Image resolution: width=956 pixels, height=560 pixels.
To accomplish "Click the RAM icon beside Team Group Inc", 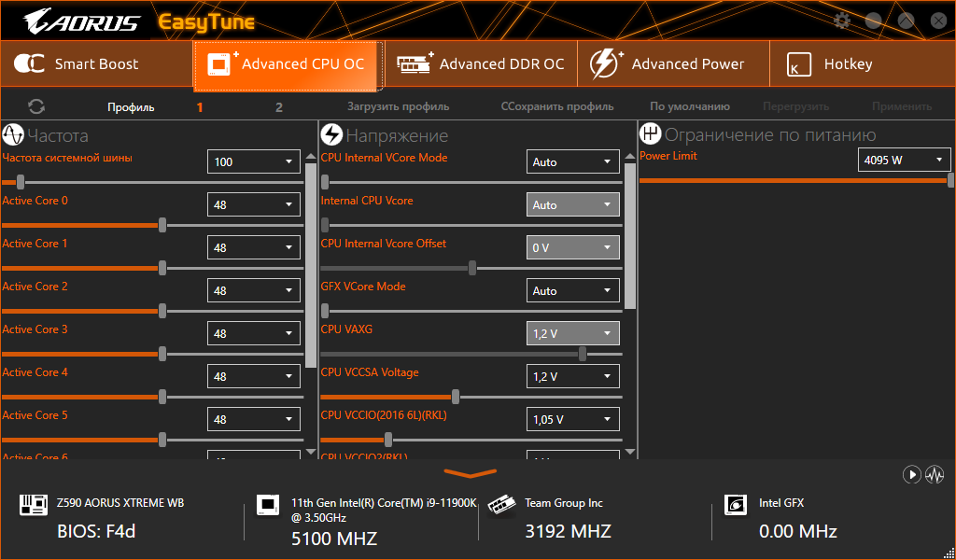I will point(501,506).
